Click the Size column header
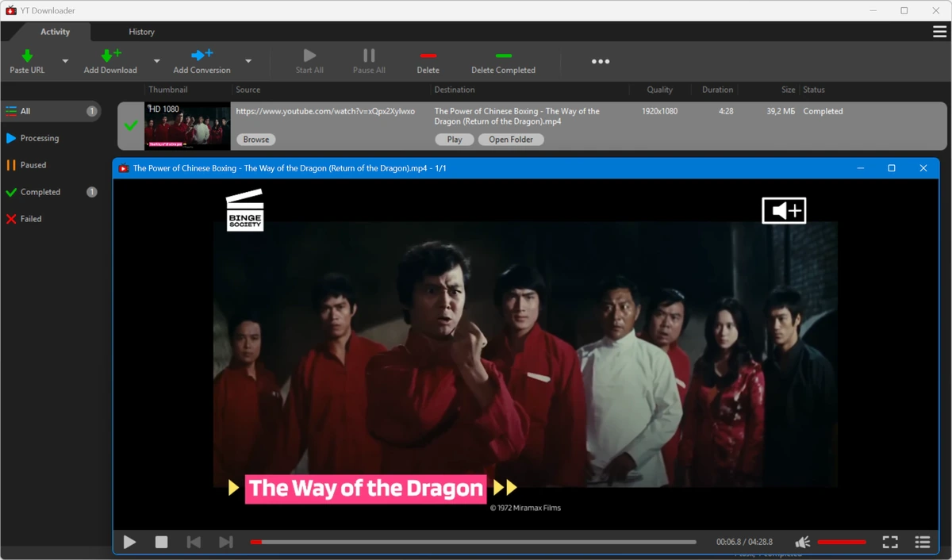 click(788, 90)
